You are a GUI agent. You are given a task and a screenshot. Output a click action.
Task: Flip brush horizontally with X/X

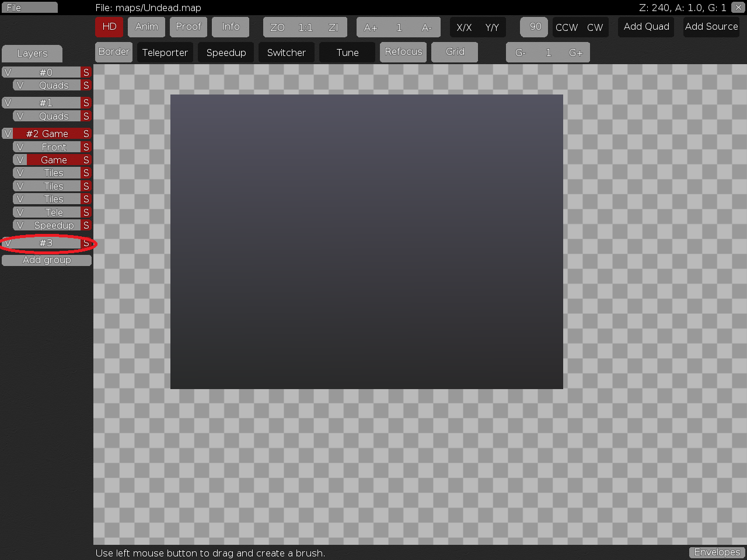click(464, 27)
